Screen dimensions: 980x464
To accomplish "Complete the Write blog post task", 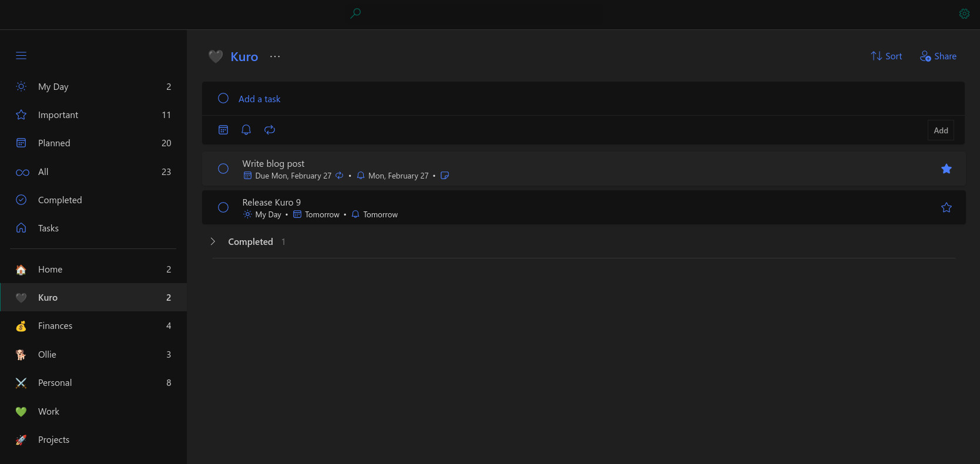I will click(x=223, y=169).
